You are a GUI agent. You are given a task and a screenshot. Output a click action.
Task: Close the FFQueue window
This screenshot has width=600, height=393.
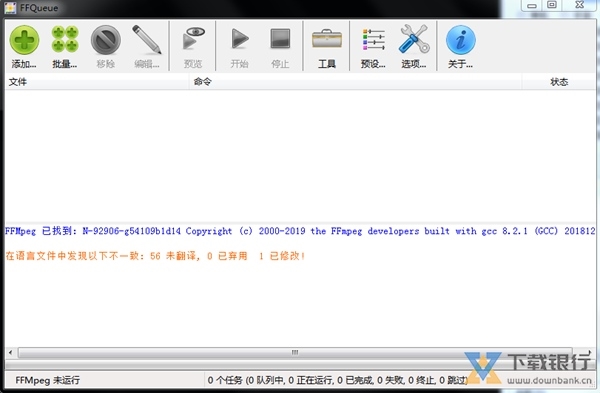point(579,5)
